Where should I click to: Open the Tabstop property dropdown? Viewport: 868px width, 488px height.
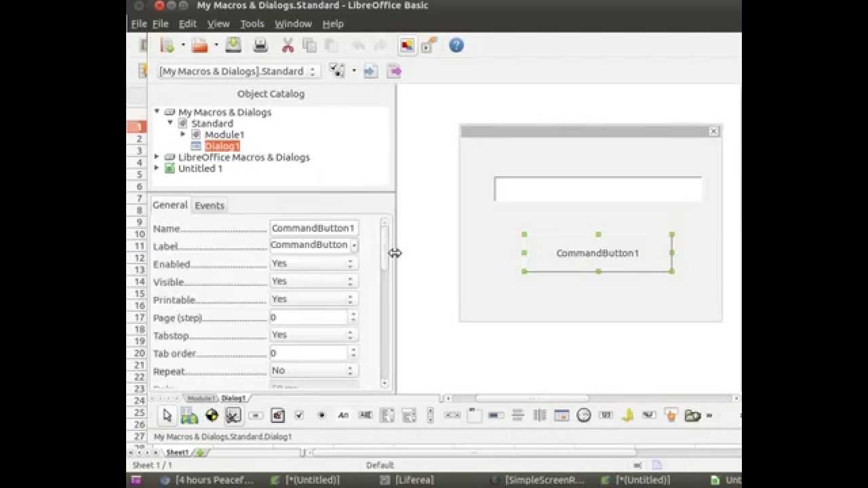[x=314, y=335]
